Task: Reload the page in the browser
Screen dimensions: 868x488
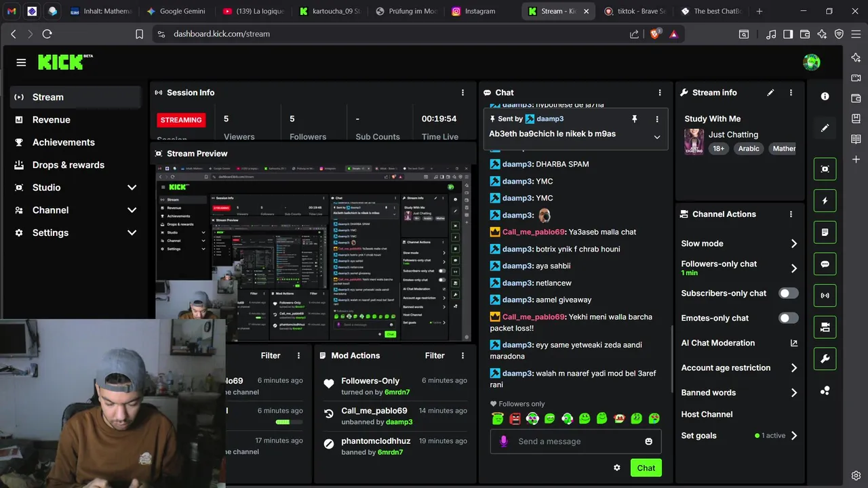Action: click(47, 34)
